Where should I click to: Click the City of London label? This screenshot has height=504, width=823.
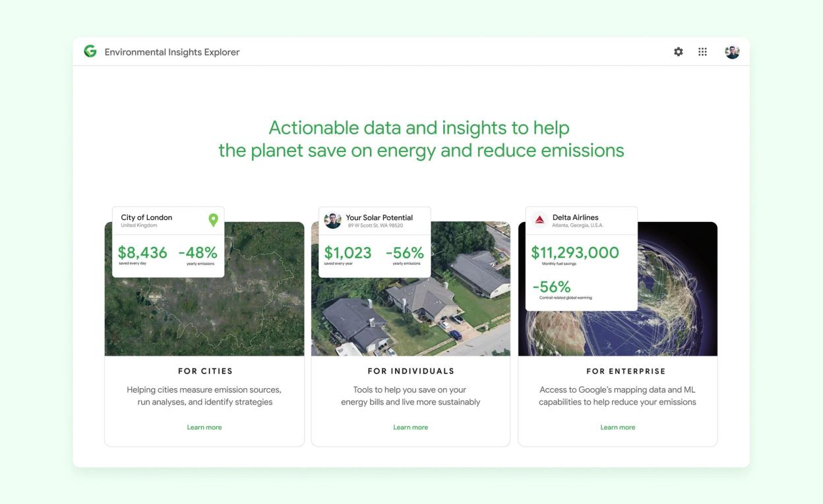[146, 217]
